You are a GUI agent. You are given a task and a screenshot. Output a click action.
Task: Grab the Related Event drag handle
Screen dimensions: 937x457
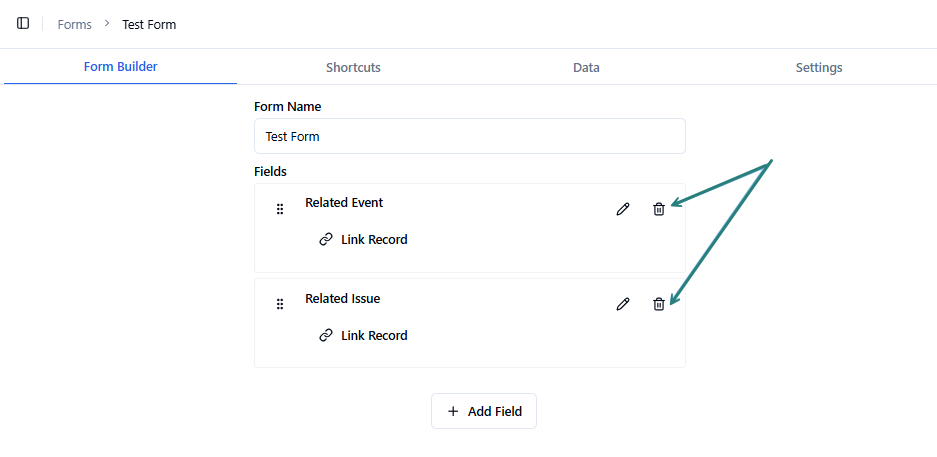point(280,209)
